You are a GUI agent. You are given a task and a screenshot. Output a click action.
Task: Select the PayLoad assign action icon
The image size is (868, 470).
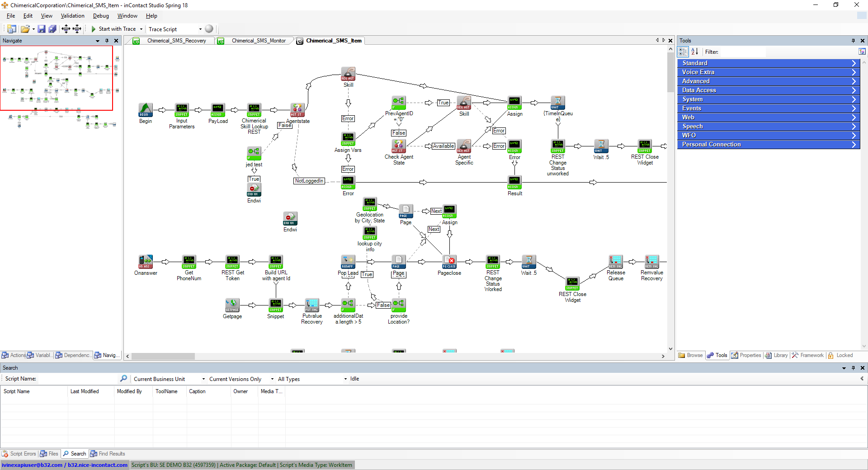[218, 110]
